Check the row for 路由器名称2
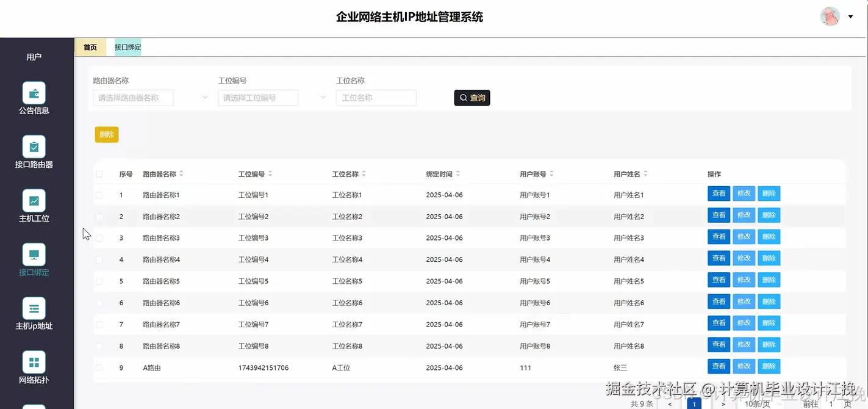The height and width of the screenshot is (409, 868). [99, 217]
